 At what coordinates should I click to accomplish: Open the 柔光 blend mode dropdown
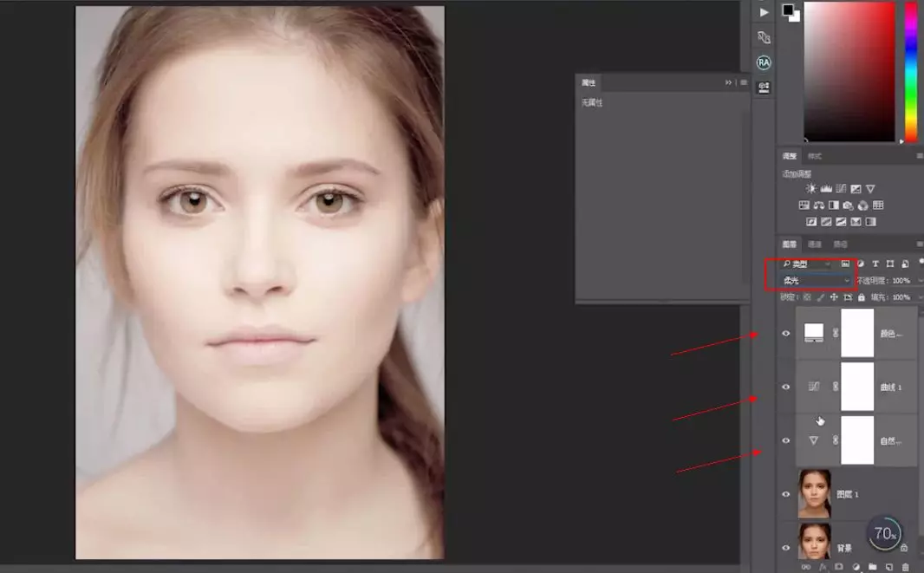817,281
